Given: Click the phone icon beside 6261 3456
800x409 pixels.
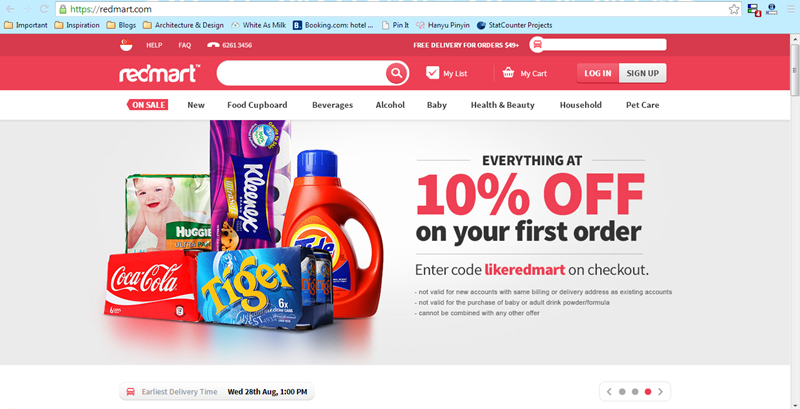Looking at the screenshot, I should click(x=213, y=45).
